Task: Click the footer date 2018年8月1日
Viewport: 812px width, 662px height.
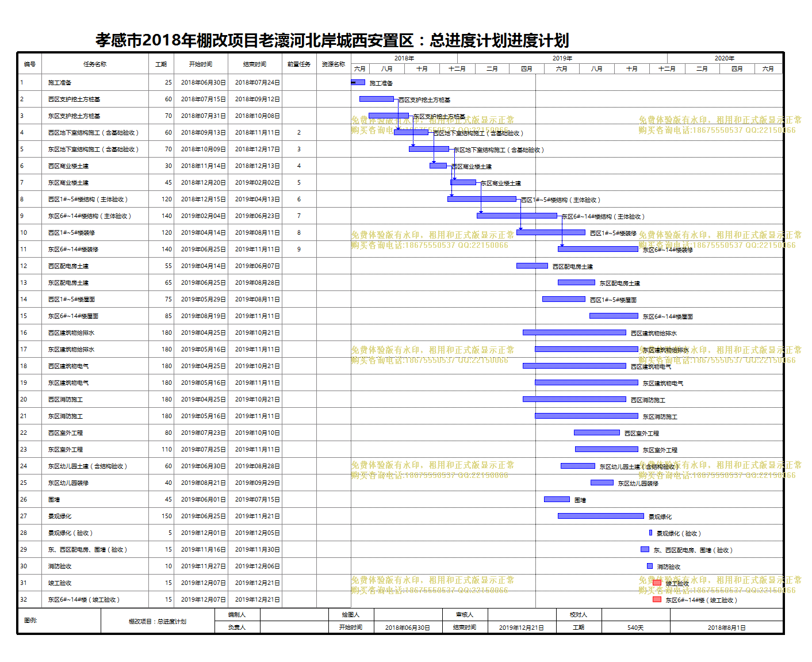Action: pyautogui.click(x=726, y=627)
